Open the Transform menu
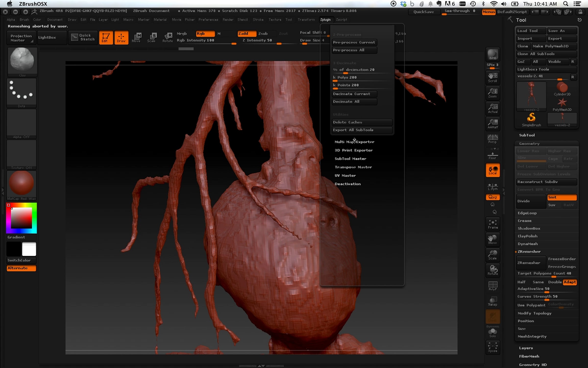Screen dimensions: 588x368 (x=306, y=20)
